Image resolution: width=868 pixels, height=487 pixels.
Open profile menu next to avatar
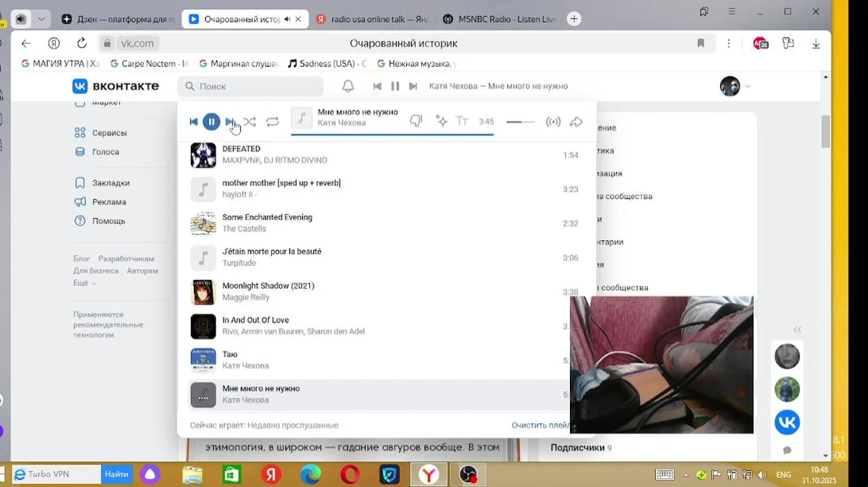point(748,87)
